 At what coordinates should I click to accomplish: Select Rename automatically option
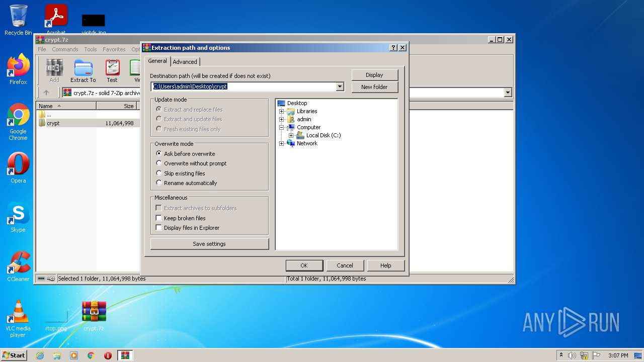pos(187,183)
